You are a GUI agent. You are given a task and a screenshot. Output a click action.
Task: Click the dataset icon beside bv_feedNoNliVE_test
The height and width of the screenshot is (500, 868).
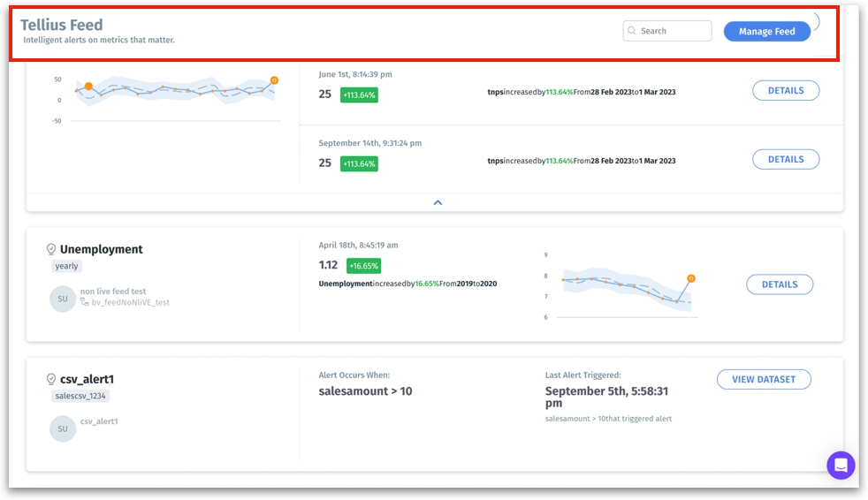coord(85,302)
